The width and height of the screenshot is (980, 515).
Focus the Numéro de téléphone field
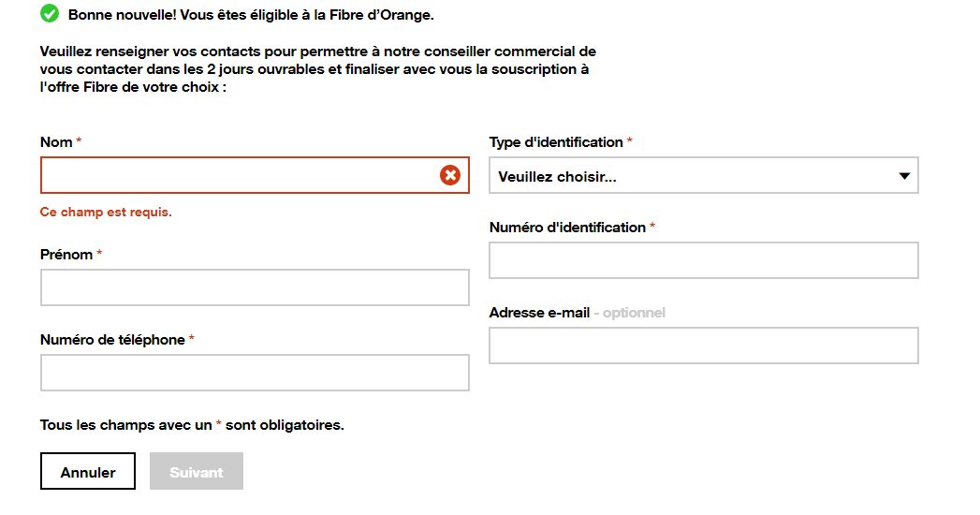click(254, 373)
